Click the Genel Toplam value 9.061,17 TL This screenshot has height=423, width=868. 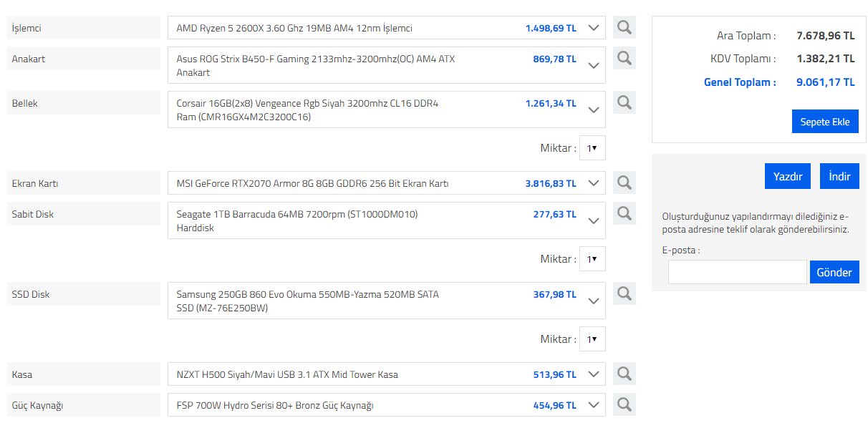pyautogui.click(x=826, y=82)
